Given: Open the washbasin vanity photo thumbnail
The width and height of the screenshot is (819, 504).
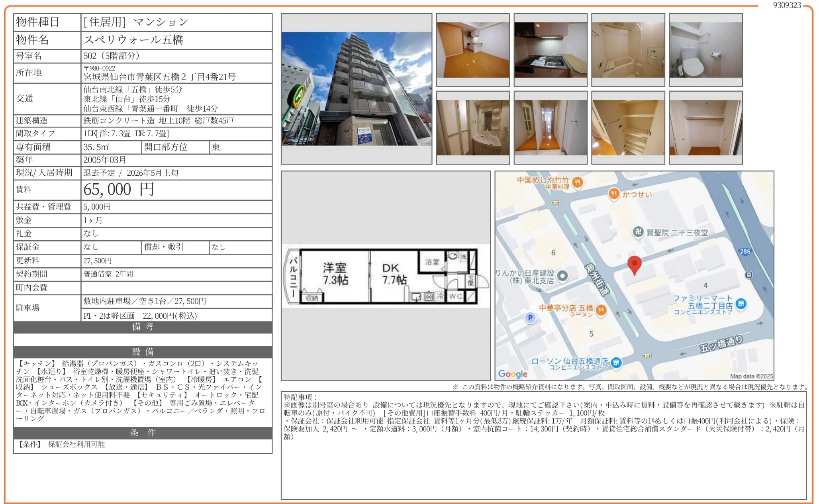Looking at the screenshot, I should (x=473, y=127).
